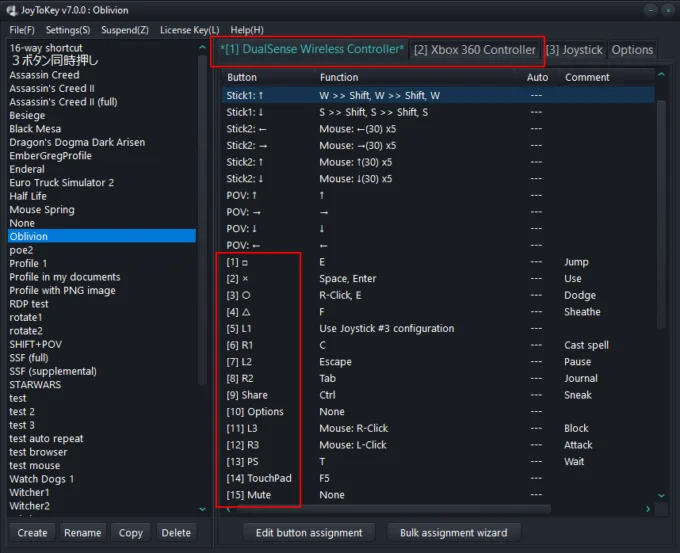Open the Settings(S) menu
680x553 pixels.
pos(67,30)
